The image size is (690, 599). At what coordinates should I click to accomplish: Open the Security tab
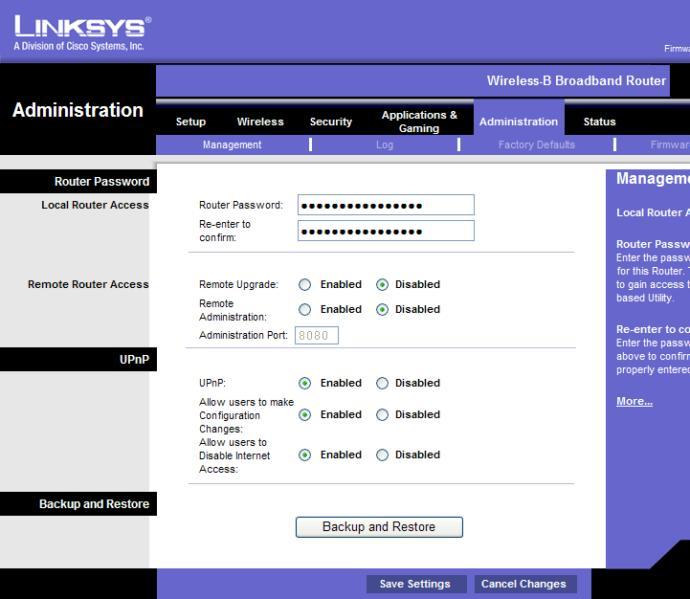[330, 121]
